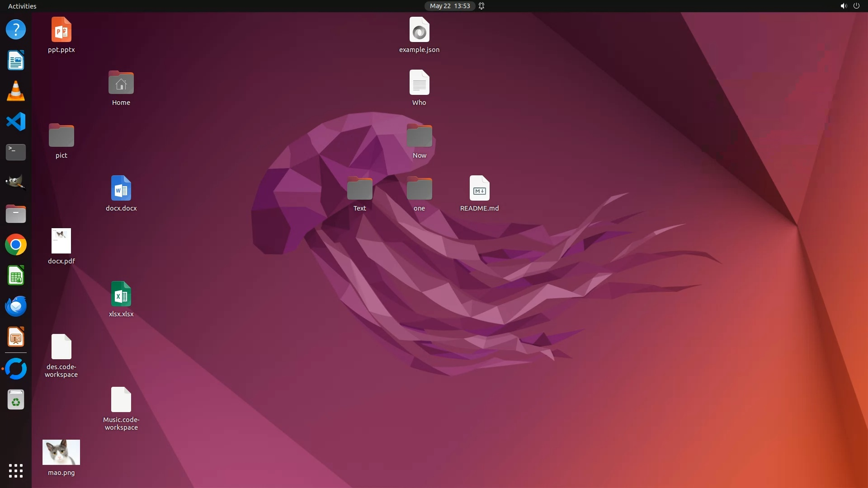
Task: Select the Home folder on desktop
Action: 121,83
